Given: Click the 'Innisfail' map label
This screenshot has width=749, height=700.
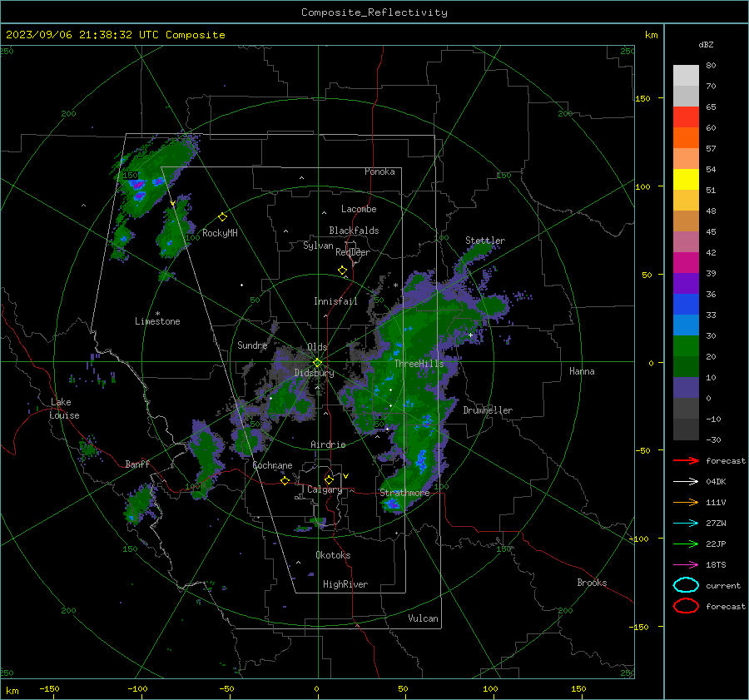Looking at the screenshot, I should [x=335, y=301].
